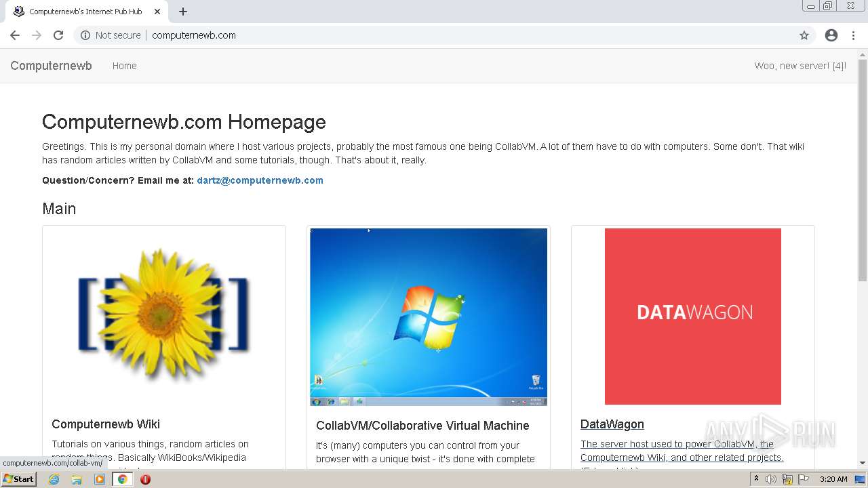The width and height of the screenshot is (868, 488).
Task: Click the Woo, new server! [4]! text
Action: click(800, 66)
